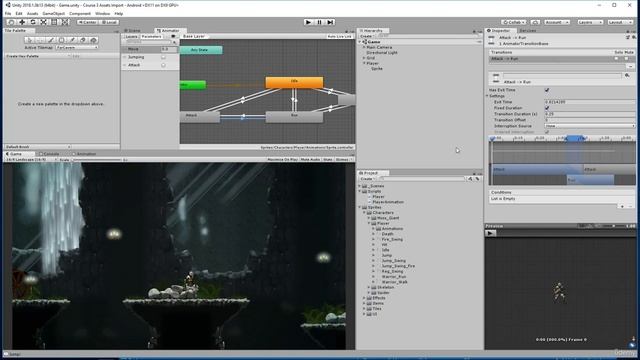Toggle the Jumping parameter checkbox
The width and height of the screenshot is (640, 360).
tap(163, 57)
